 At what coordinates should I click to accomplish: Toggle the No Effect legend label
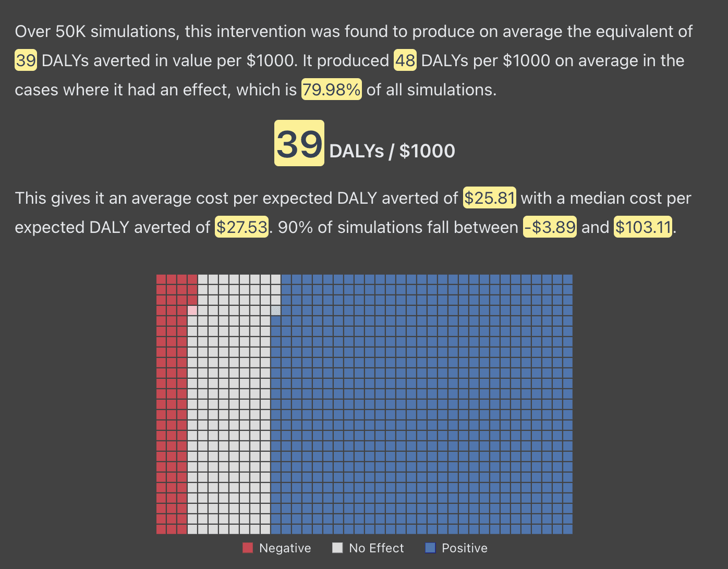click(377, 548)
